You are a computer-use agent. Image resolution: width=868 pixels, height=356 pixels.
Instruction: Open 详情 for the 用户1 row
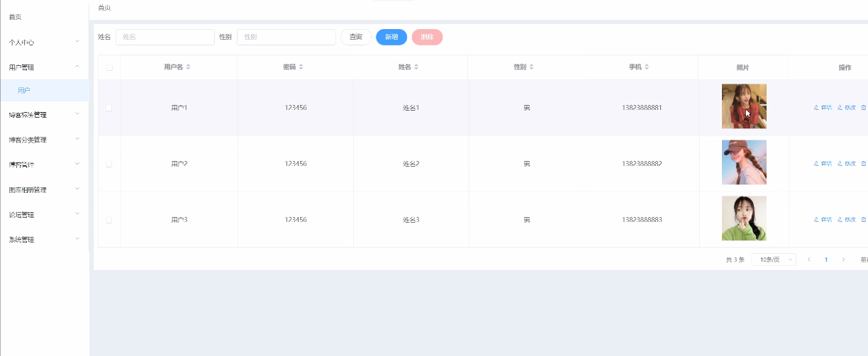point(823,108)
